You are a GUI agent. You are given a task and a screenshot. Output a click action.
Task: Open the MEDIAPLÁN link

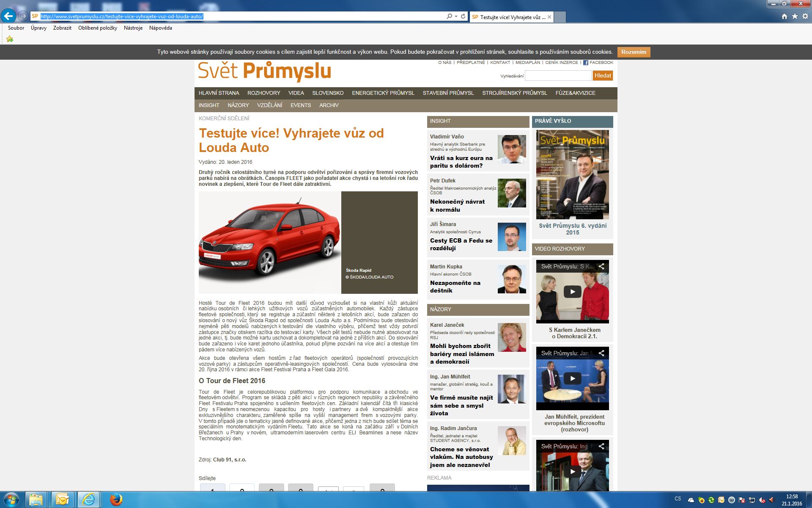click(528, 63)
